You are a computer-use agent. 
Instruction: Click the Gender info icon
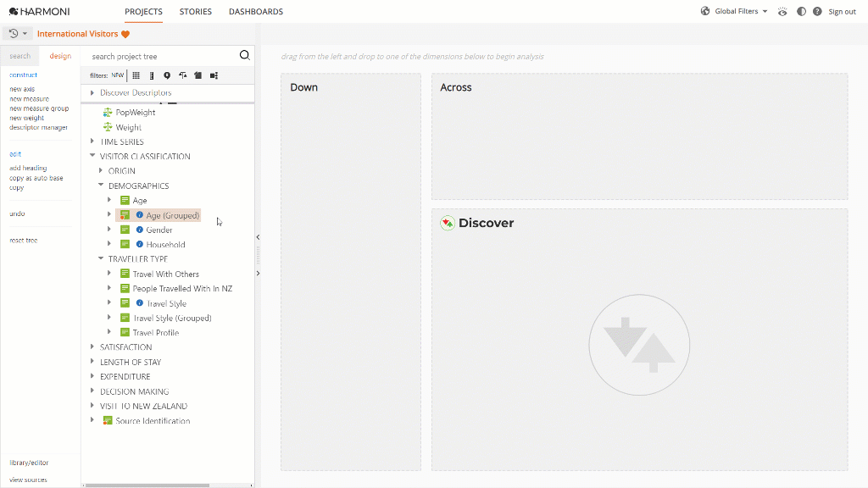[x=140, y=230]
